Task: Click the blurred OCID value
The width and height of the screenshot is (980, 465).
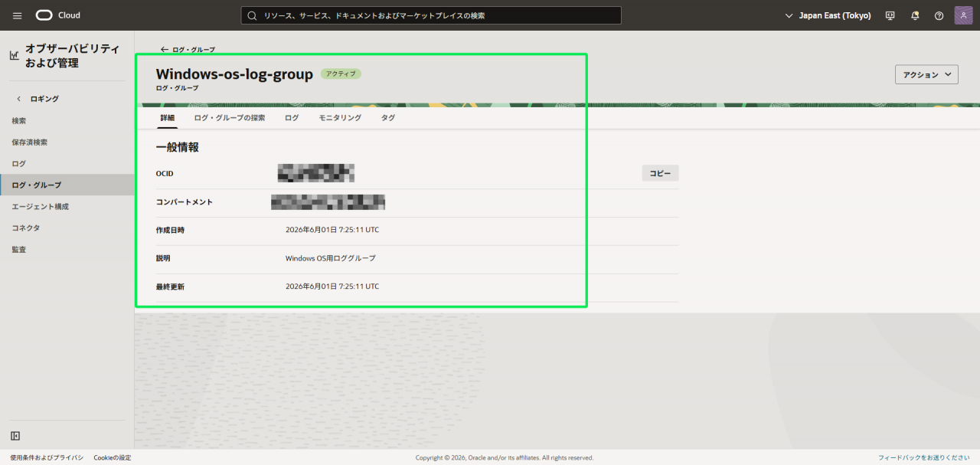Action: (315, 173)
